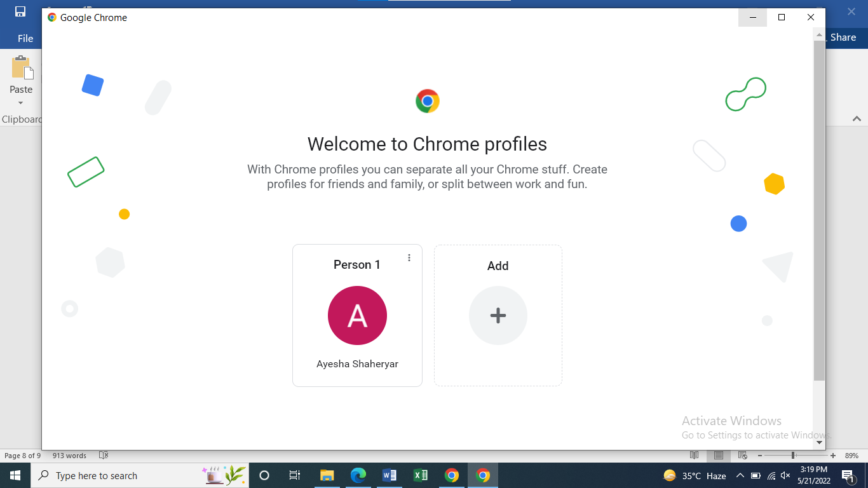Image resolution: width=868 pixels, height=488 pixels.
Task: Open the Windows Start menu
Action: (15, 475)
